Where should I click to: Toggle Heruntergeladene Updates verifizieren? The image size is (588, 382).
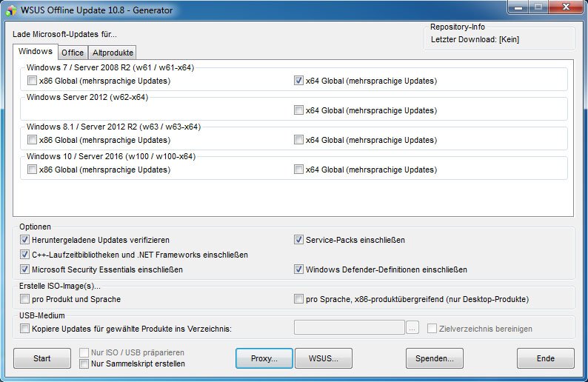click(x=24, y=240)
